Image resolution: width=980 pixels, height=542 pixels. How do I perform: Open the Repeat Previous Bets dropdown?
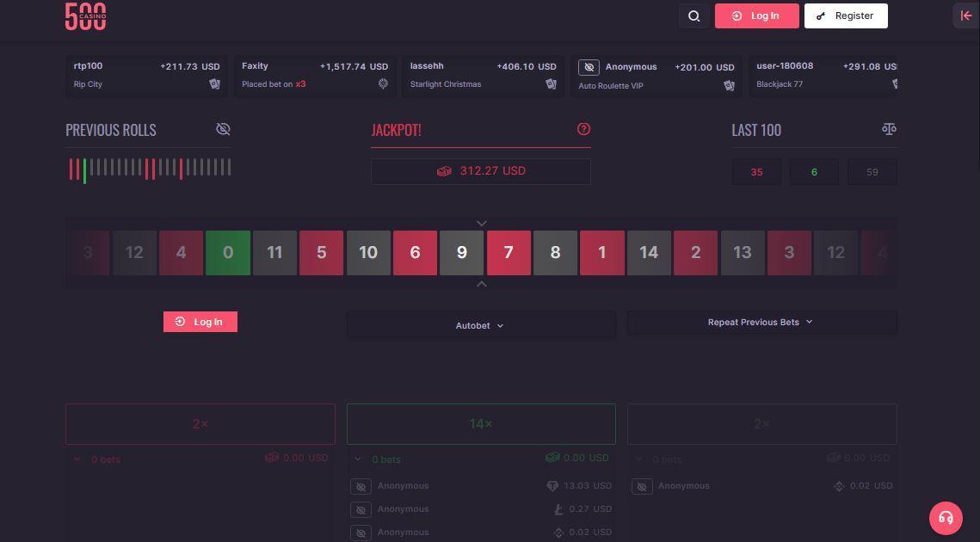(761, 322)
